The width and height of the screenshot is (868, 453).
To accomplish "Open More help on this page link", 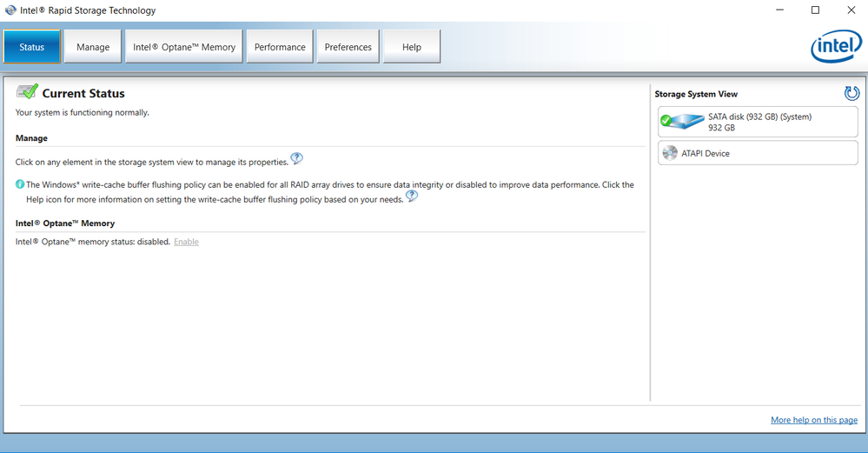I will click(814, 420).
